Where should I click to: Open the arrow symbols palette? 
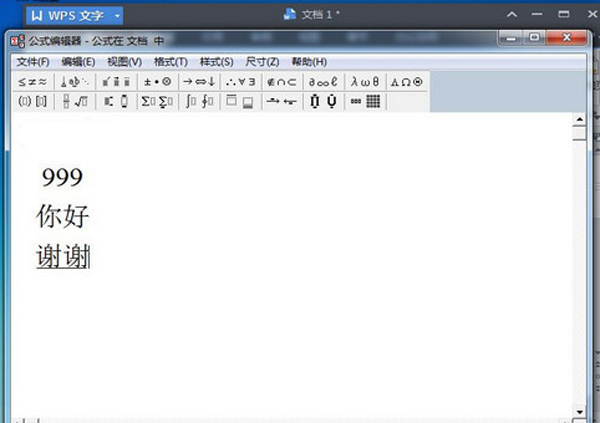(199, 82)
